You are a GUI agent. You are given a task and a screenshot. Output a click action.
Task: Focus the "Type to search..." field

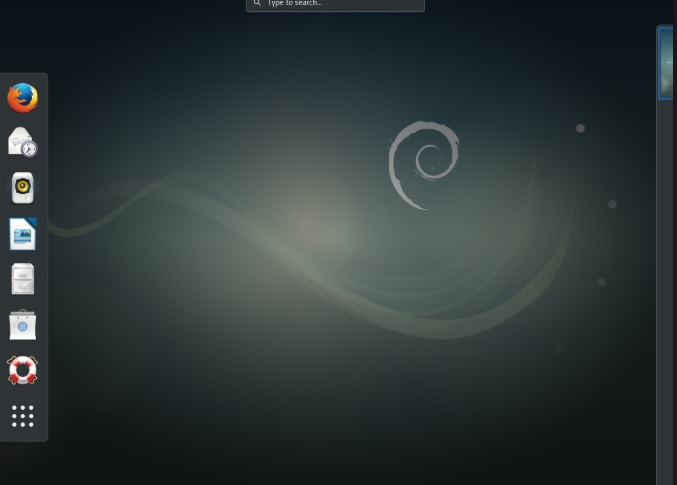[340, 4]
